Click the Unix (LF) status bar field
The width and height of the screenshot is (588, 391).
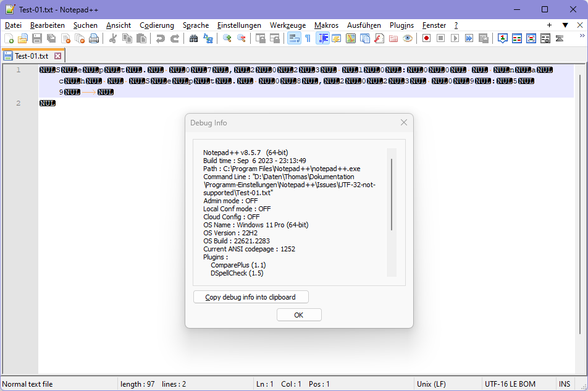pos(448,384)
